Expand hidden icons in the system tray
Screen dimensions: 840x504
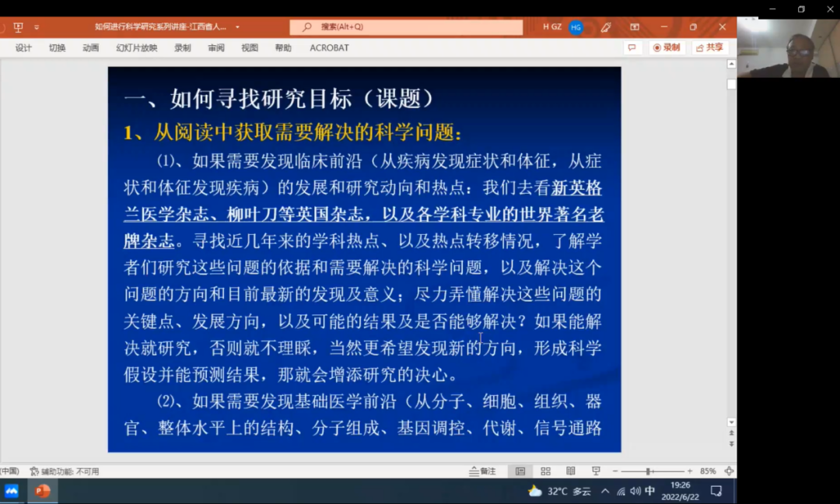pyautogui.click(x=604, y=490)
